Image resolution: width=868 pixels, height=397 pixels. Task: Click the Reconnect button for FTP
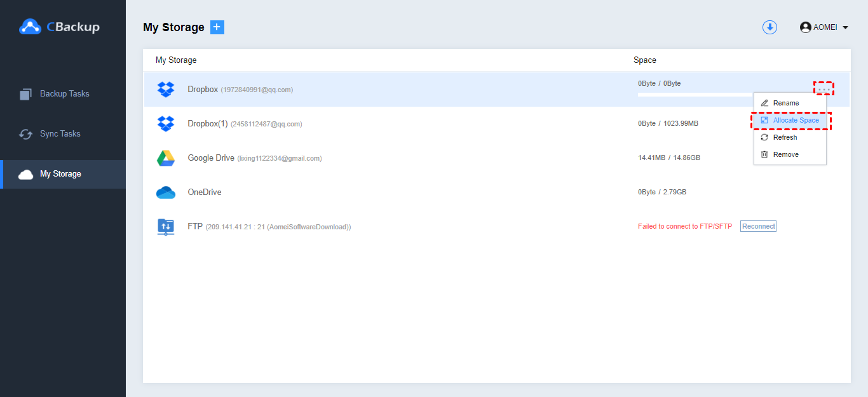(757, 225)
